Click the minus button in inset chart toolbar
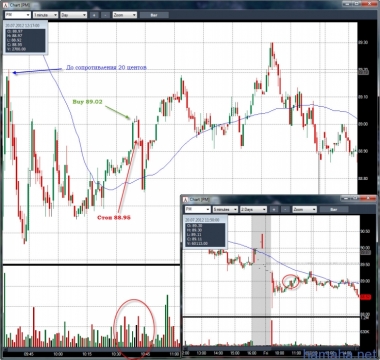Screen dimensions: 380x360 coord(285,209)
